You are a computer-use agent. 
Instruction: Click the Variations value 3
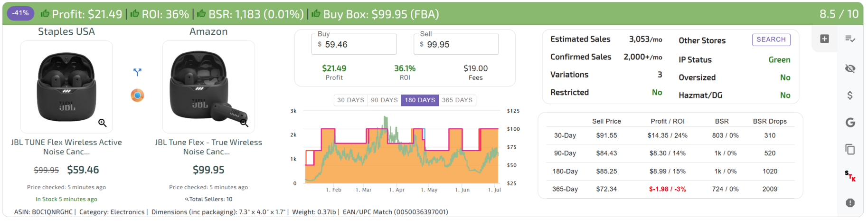(660, 75)
